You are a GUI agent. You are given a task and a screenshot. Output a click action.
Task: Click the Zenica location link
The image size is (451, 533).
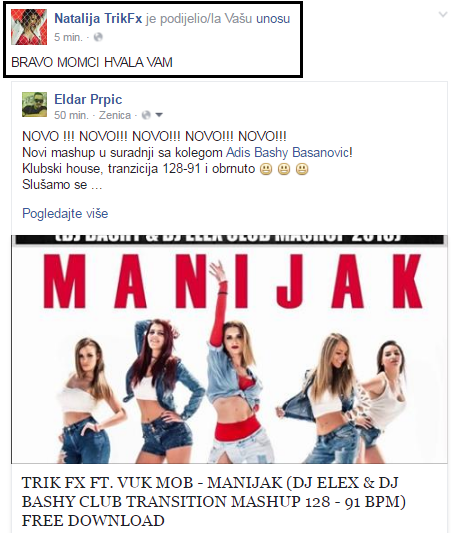tap(115, 115)
